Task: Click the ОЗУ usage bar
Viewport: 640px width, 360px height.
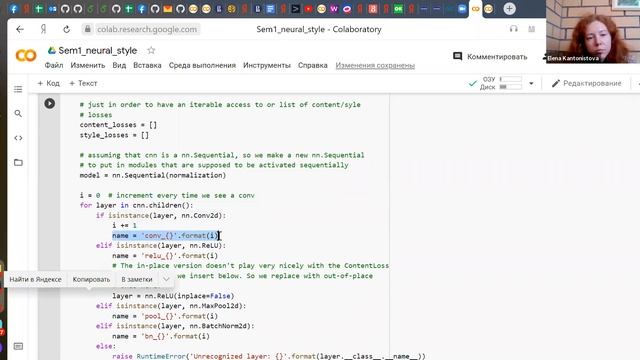Action: click(x=511, y=79)
